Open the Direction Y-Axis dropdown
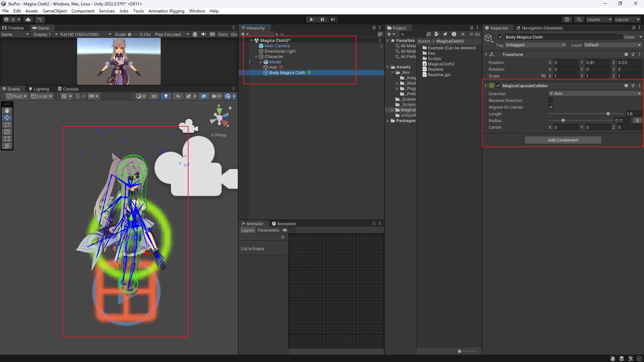This screenshot has width=644, height=362. click(x=595, y=94)
